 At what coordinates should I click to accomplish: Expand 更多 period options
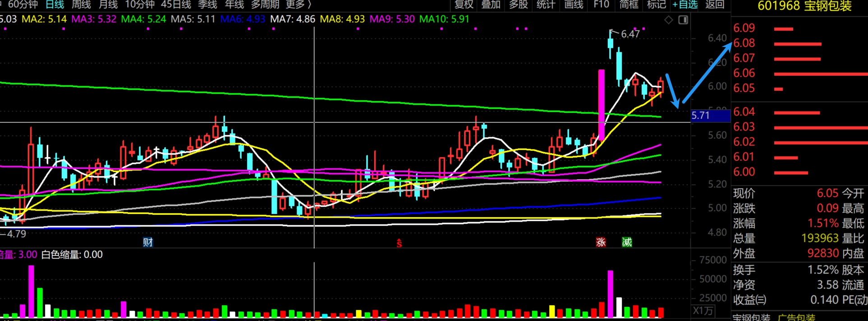[299, 5]
